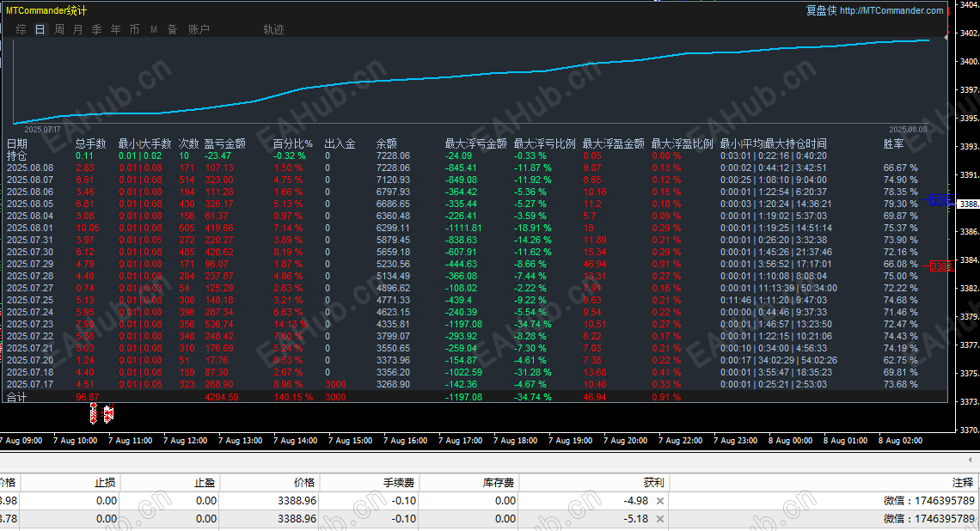The width and height of the screenshot is (980, 531).
Task: Open the 币 symbol tab
Action: 134,29
